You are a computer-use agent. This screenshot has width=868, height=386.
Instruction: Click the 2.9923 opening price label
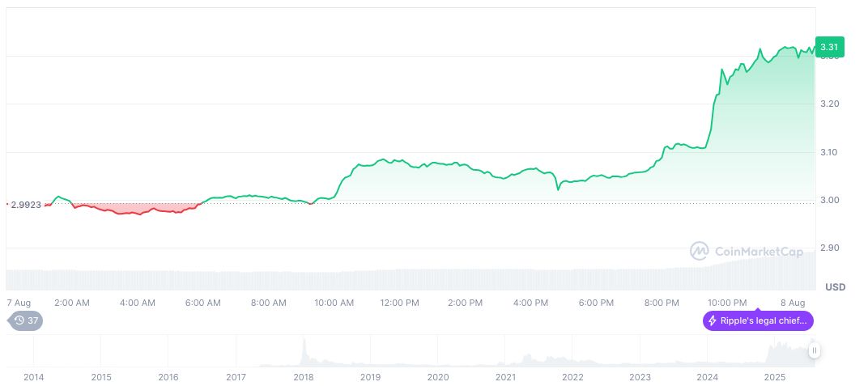[27, 205]
